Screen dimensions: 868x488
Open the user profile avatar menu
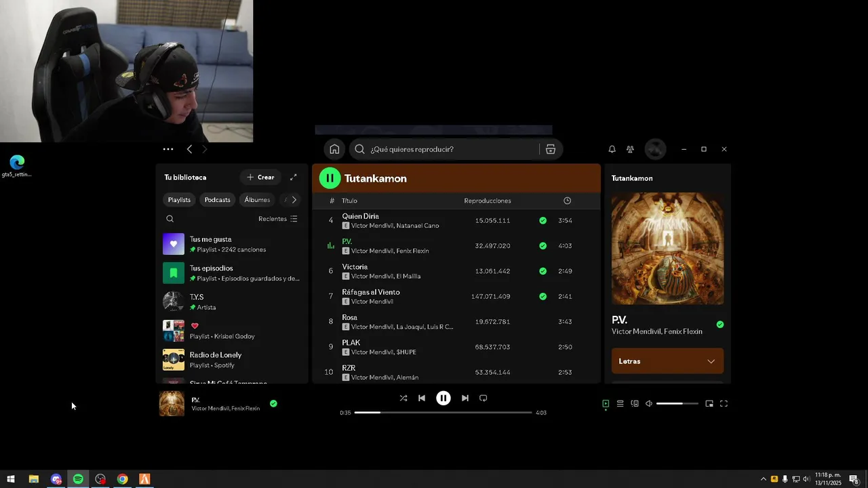(x=655, y=149)
